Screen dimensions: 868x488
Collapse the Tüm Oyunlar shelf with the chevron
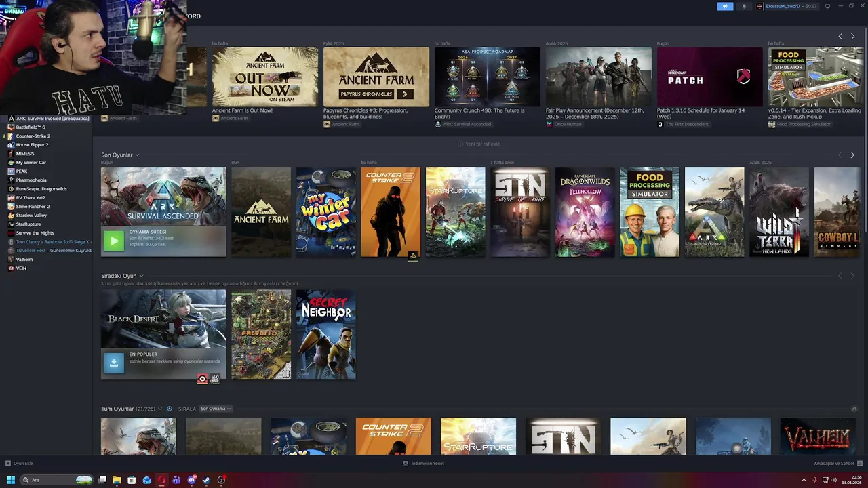(x=854, y=409)
